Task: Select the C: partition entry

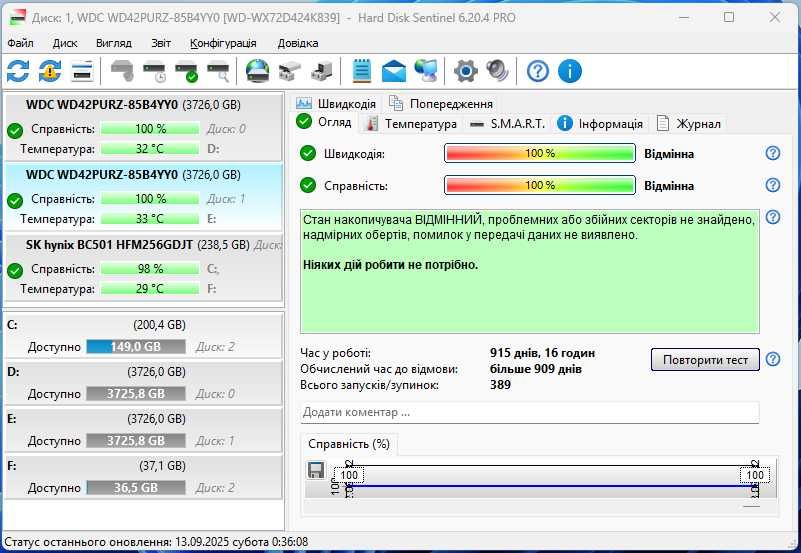Action: pyautogui.click(x=143, y=335)
